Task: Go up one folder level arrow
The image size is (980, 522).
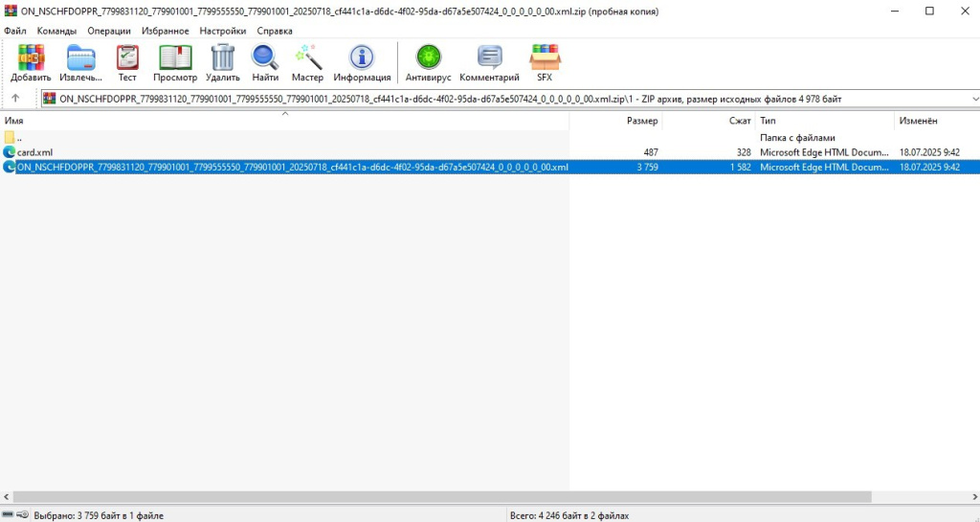Action: point(15,99)
